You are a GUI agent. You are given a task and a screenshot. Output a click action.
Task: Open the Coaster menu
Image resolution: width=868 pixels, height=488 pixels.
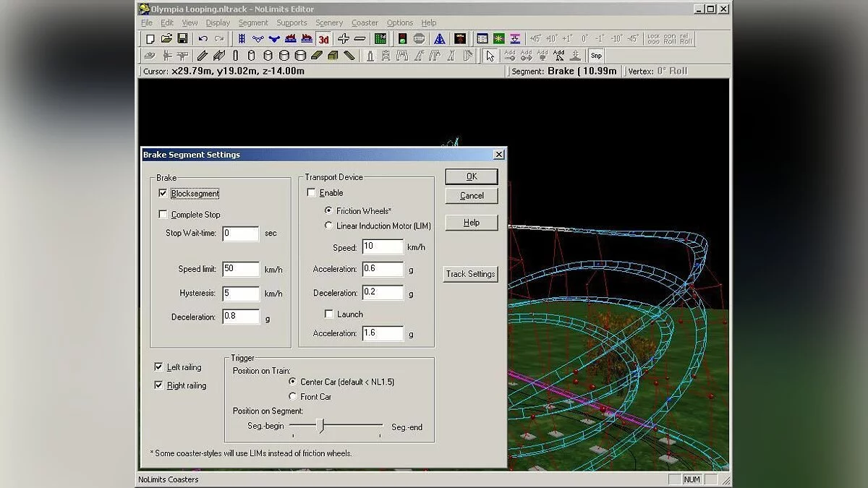tap(365, 22)
